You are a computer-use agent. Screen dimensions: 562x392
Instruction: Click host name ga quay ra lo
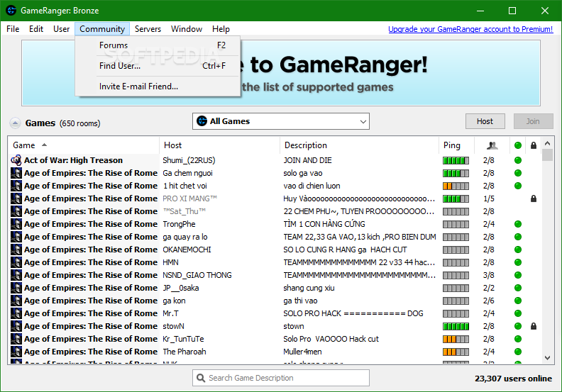[185, 237]
